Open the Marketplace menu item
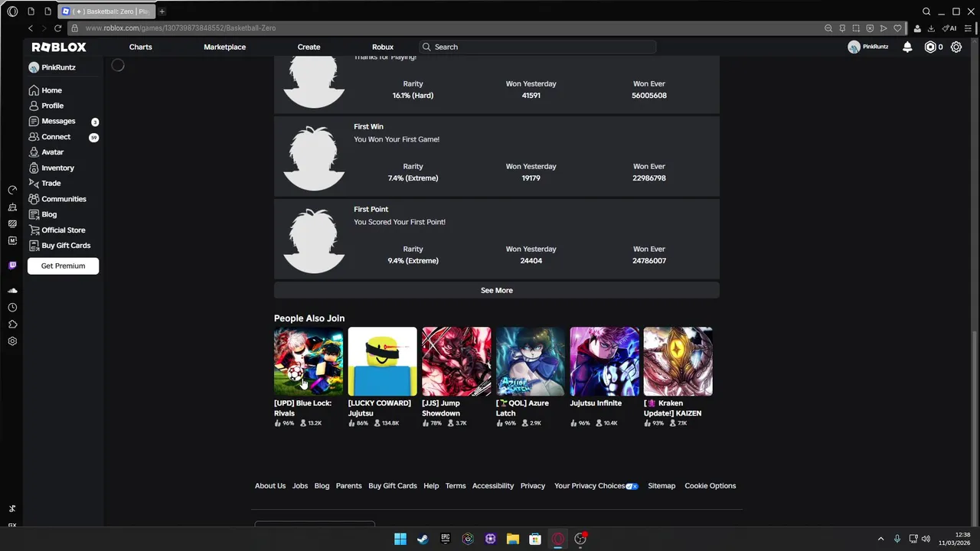This screenshot has width=980, height=551. click(x=224, y=47)
